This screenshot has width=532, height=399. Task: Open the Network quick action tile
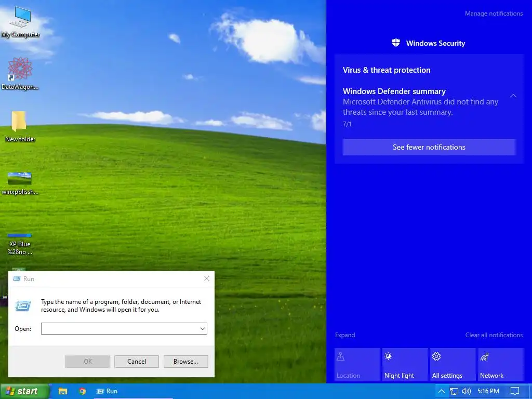point(501,365)
